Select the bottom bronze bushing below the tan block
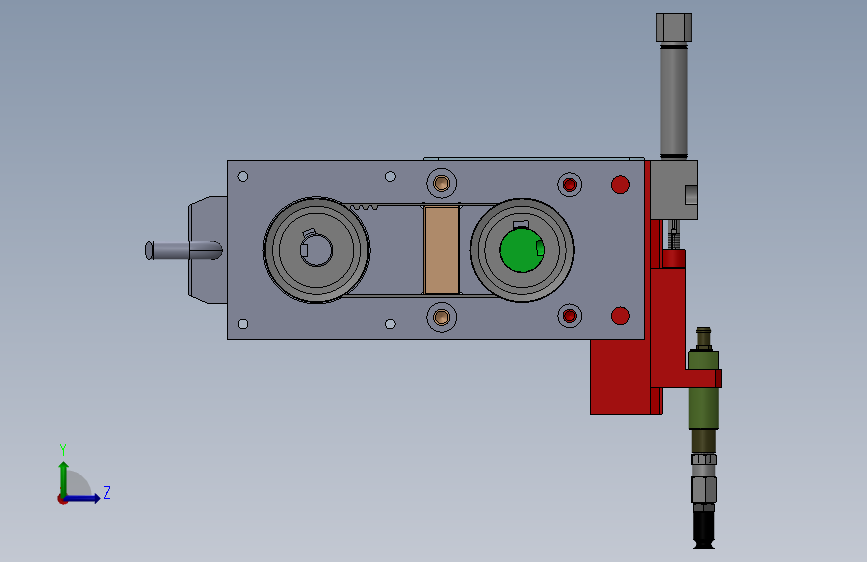The image size is (867, 562). pos(441,317)
